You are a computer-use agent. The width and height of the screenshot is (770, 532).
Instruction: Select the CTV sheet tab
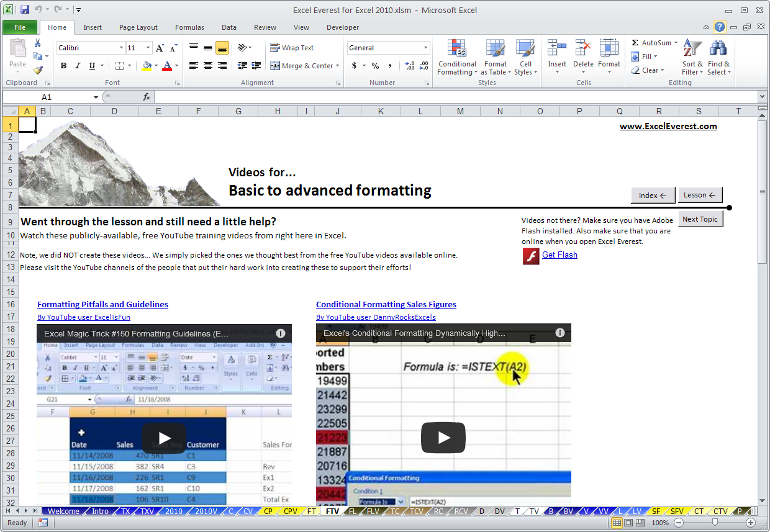pos(720,512)
